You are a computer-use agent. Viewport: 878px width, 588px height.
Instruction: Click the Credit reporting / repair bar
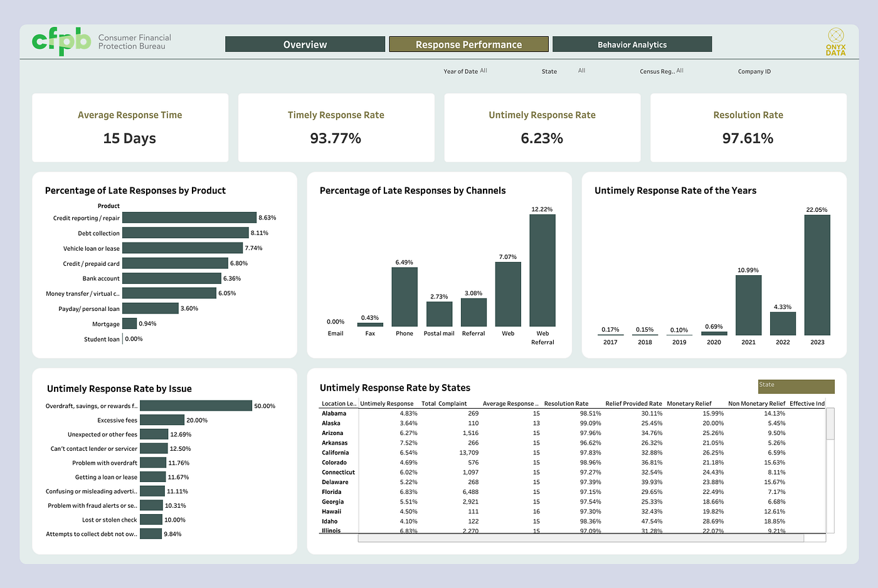pyautogui.click(x=189, y=218)
